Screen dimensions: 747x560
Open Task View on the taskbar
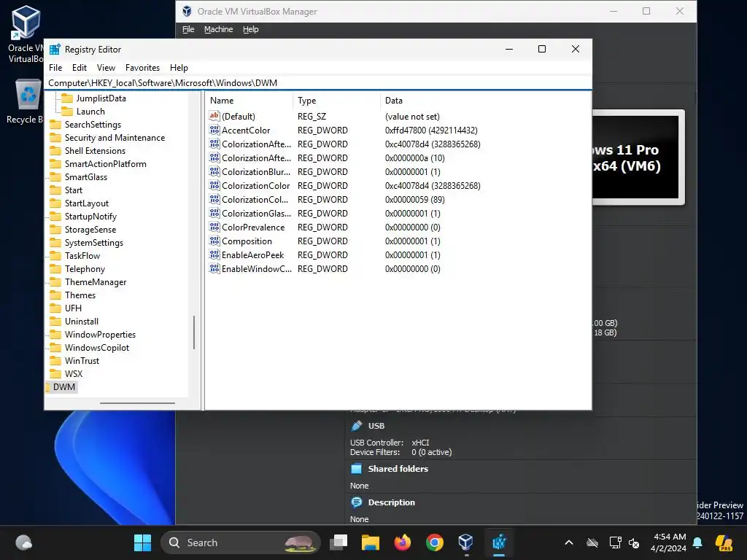(338, 542)
